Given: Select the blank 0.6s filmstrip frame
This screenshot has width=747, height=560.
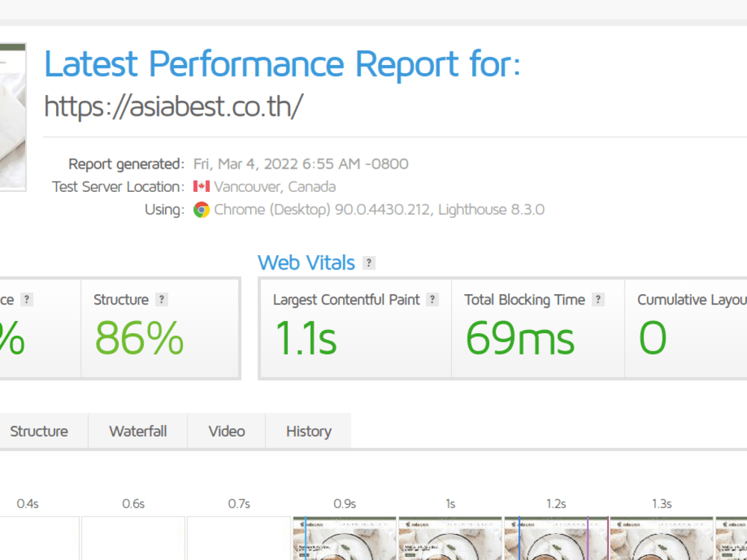Looking at the screenshot, I should [x=133, y=538].
